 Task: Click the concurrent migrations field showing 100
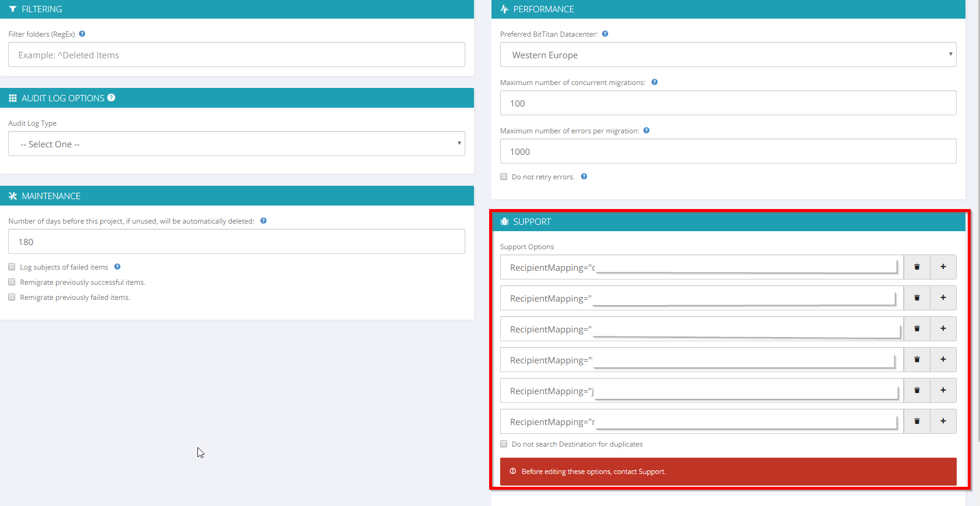pyautogui.click(x=728, y=103)
